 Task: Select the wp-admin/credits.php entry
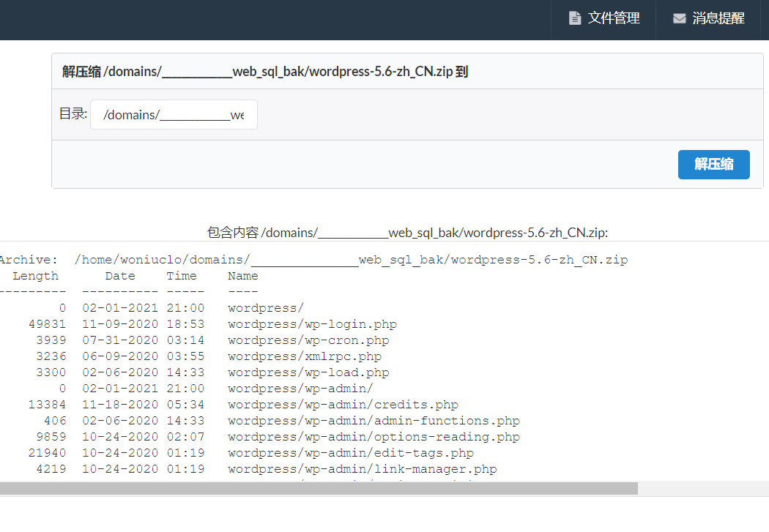[x=343, y=405]
